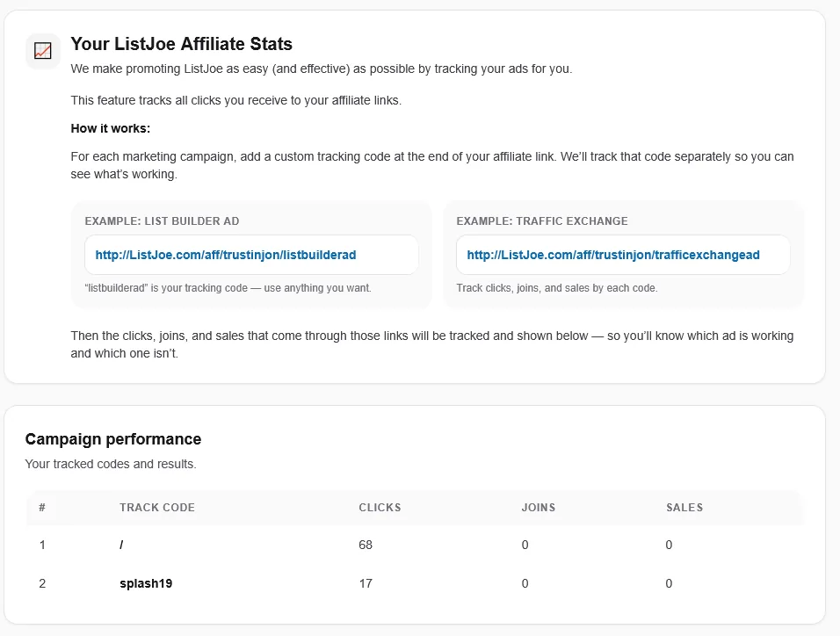Click row number 2 in the table
This screenshot has width=840, height=636.
coord(42,583)
